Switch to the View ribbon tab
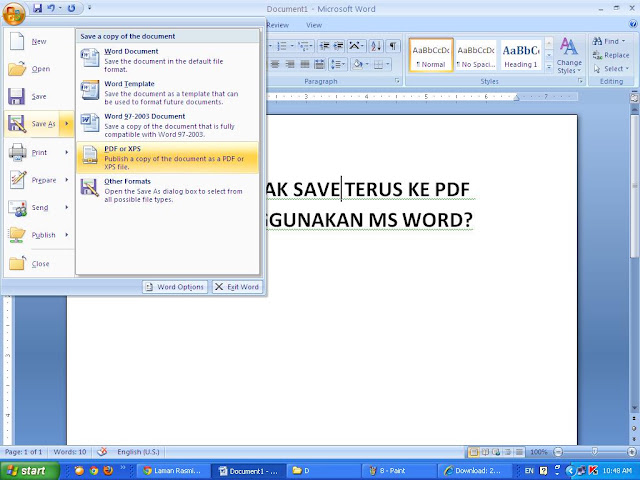Image resolution: width=640 pixels, height=480 pixels. (314, 25)
